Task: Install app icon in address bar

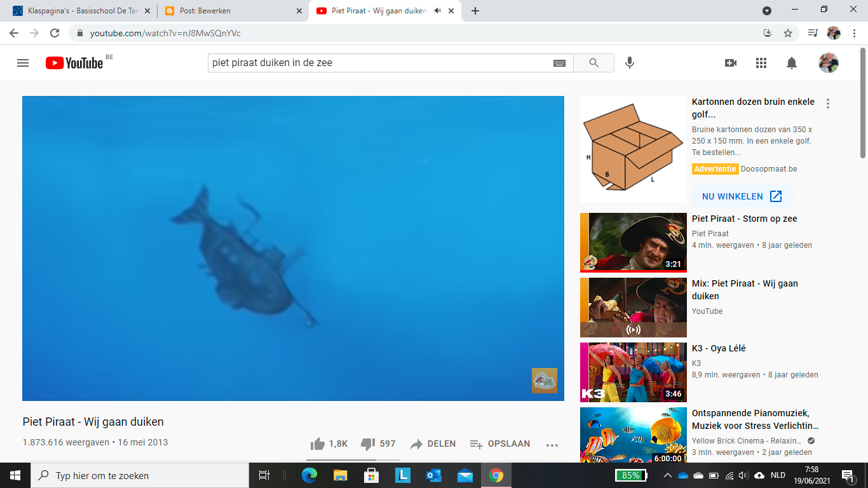Action: pos(768,33)
